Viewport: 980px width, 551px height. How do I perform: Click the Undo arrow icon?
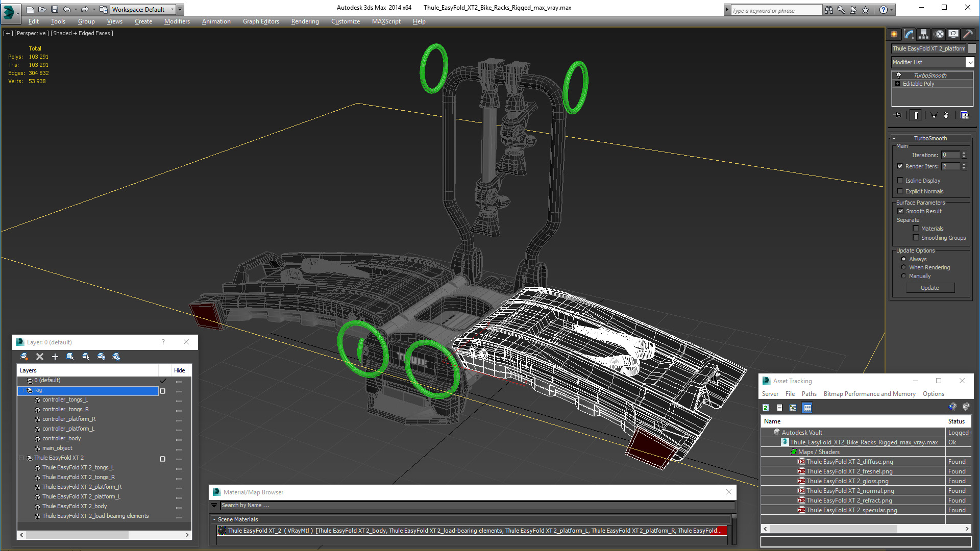tap(67, 9)
